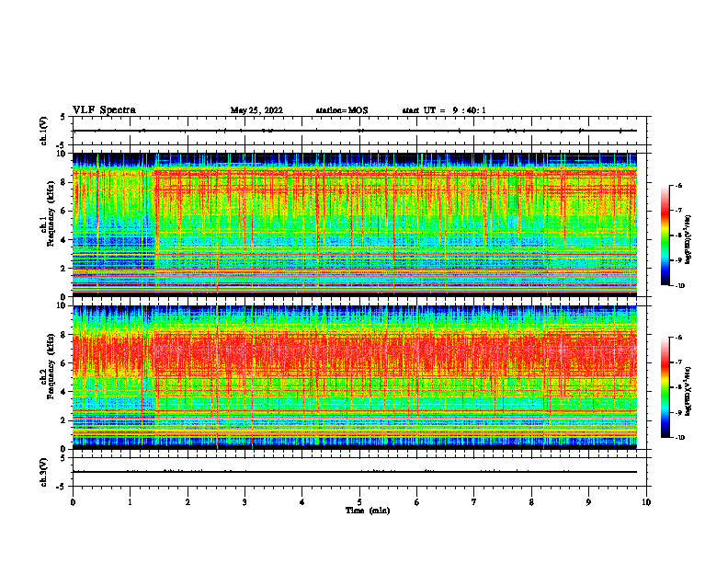Click the "6" kHz tick of ch.2 frequency axis

tap(63, 363)
